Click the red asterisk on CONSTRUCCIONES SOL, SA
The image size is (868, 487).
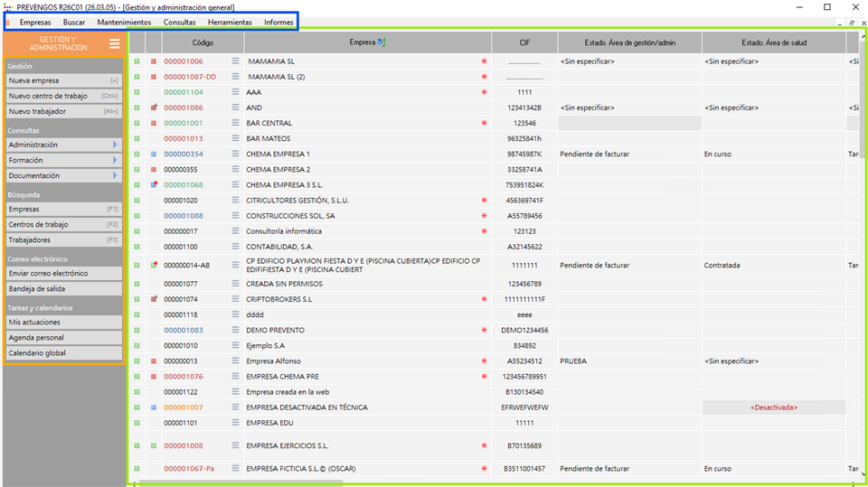[x=484, y=216]
